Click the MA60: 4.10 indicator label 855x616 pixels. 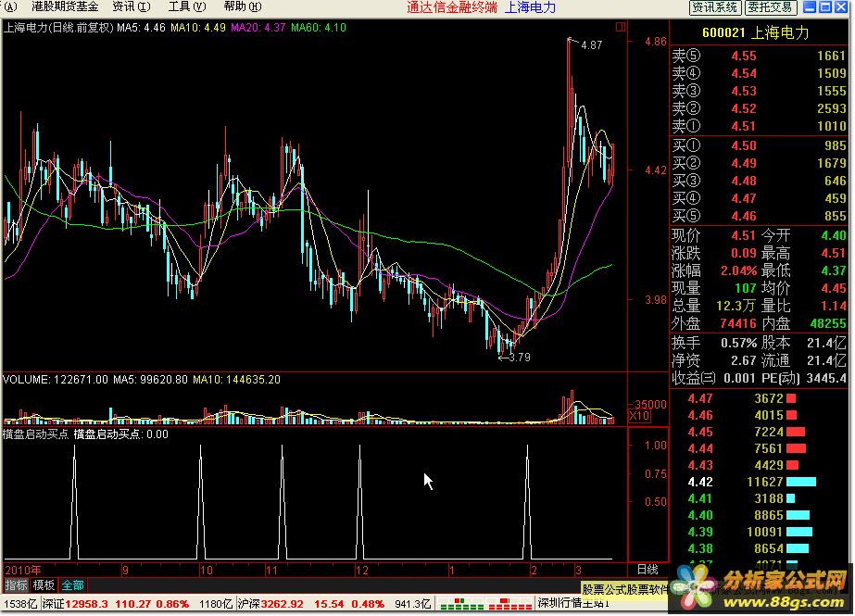pos(319,28)
